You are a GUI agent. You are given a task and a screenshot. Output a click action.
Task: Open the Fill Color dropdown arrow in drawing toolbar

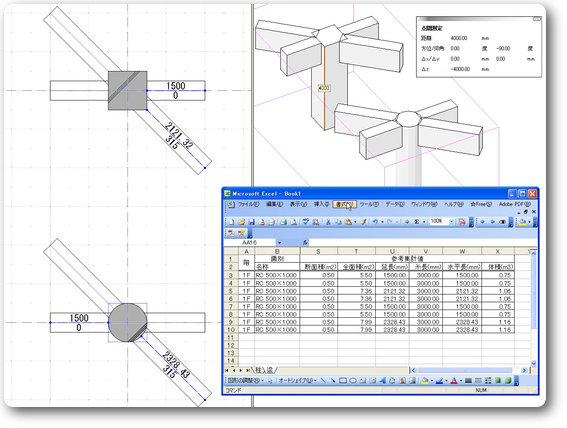(432, 381)
